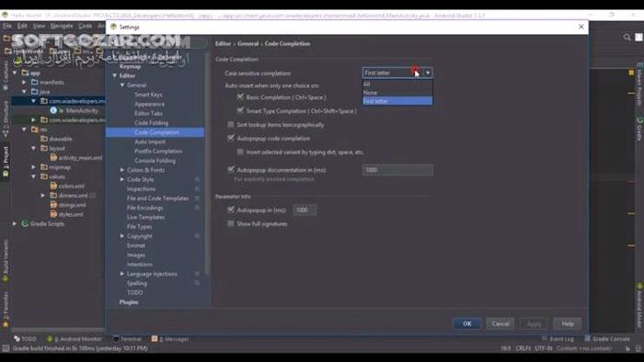This screenshot has height=362, width=644.
Task: Expand Language Injections settings node
Action: click(122, 274)
